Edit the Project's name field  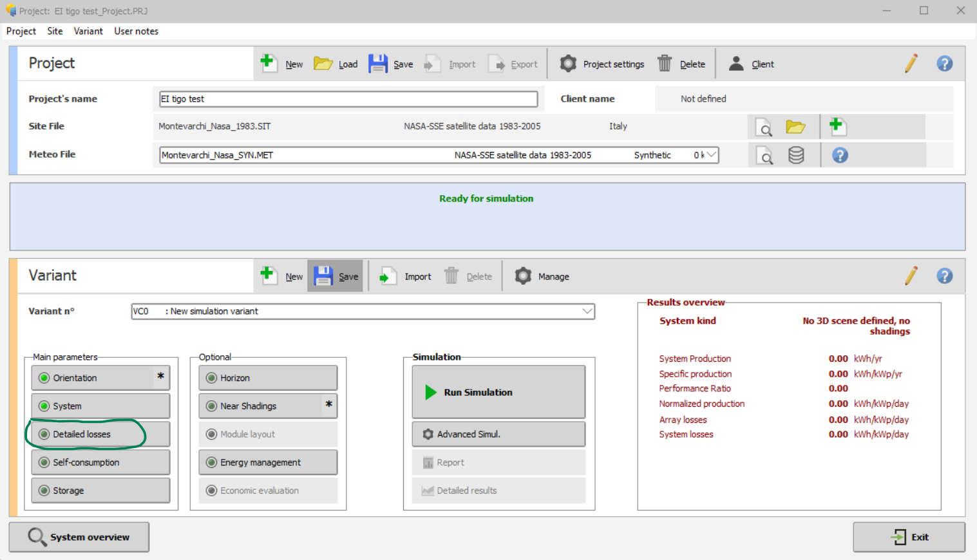[348, 98]
